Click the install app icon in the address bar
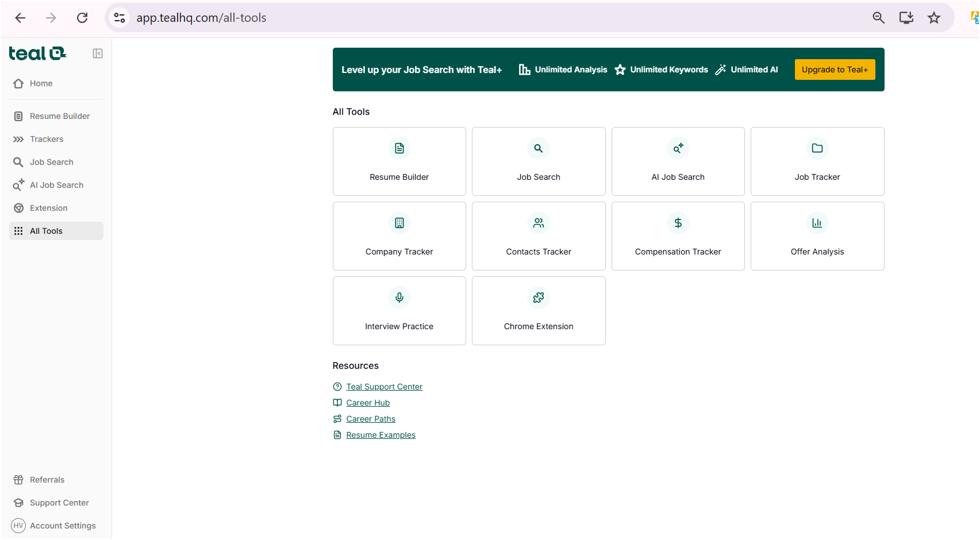The image size is (980, 540). pyautogui.click(x=906, y=18)
